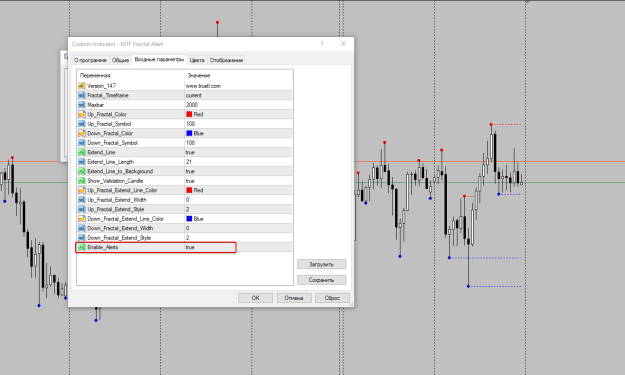Click the Down_Fractal_Extend_Line_Color icon
Screen dimensions: 625x375
(x=82, y=219)
